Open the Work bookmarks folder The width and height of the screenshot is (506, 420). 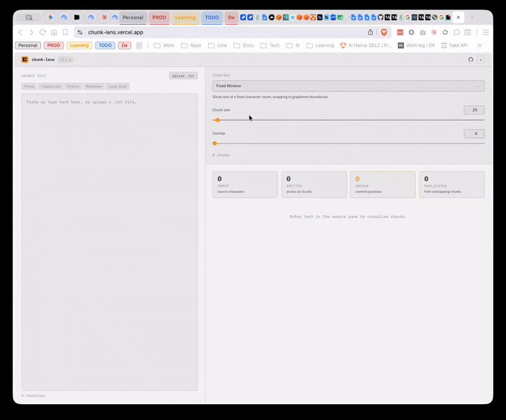(164, 46)
